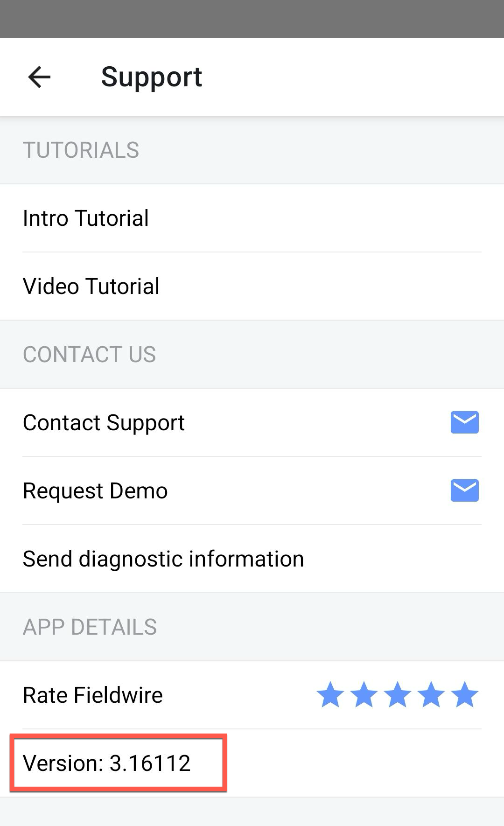Viewport: 504px width, 826px height.
Task: Tap the second rating star
Action: tap(364, 695)
